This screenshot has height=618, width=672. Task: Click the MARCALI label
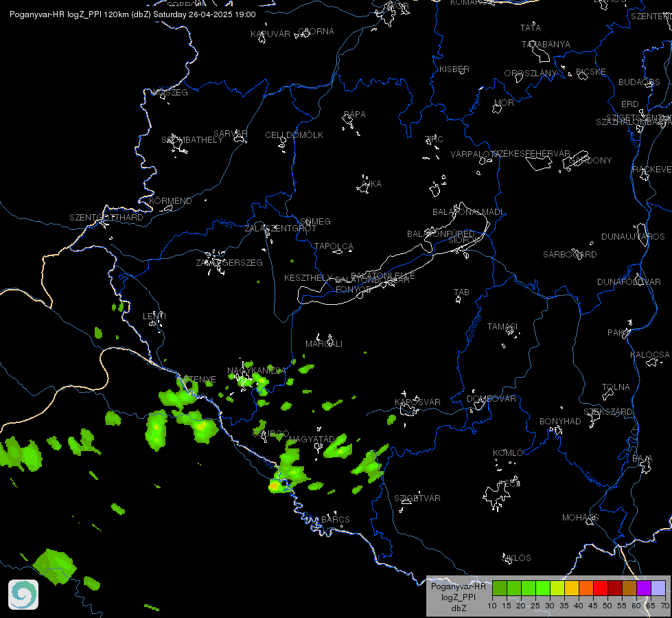[324, 344]
